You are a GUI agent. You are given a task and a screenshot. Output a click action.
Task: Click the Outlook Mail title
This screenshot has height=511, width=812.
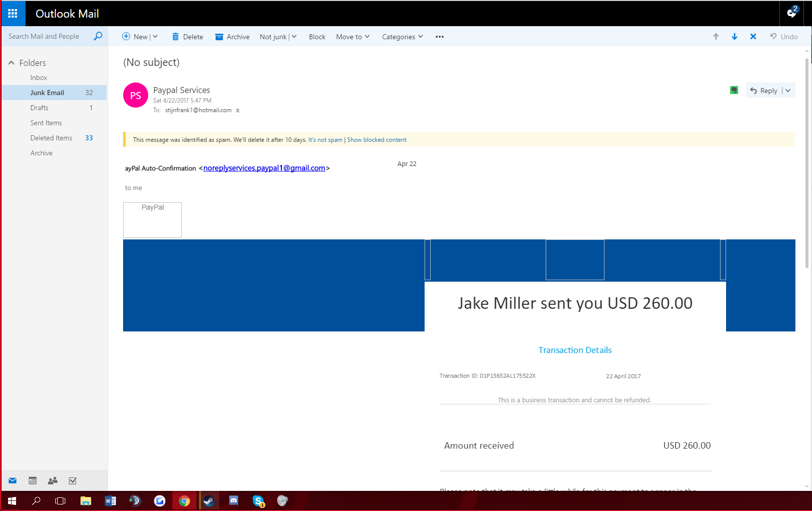pyautogui.click(x=67, y=14)
